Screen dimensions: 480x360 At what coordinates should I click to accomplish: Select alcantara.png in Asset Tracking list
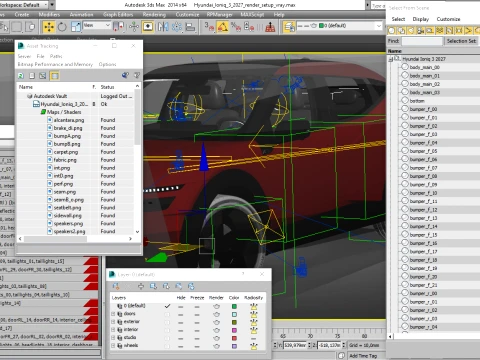coord(69,120)
